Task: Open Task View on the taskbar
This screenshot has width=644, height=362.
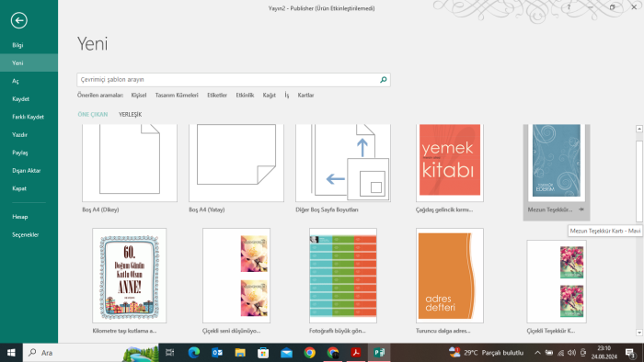Action: tap(169, 353)
